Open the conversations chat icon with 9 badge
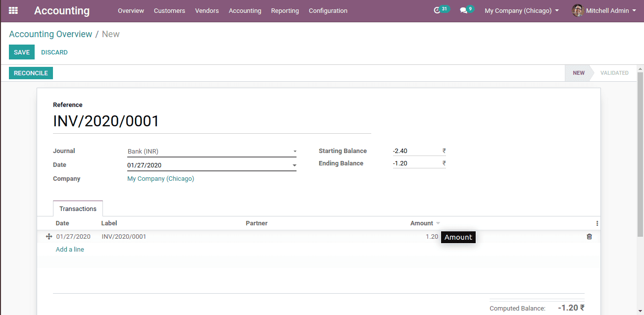Image resolution: width=644 pixels, height=315 pixels. [x=466, y=10]
